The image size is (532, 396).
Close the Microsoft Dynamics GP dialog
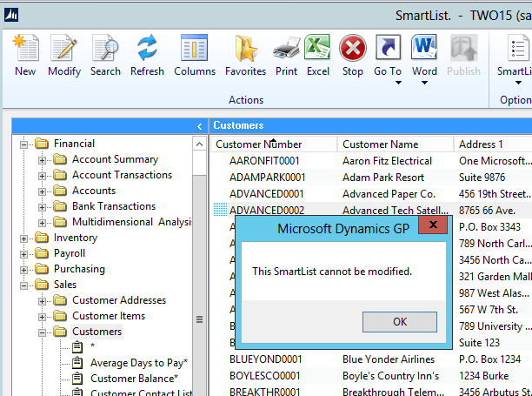pyautogui.click(x=433, y=225)
